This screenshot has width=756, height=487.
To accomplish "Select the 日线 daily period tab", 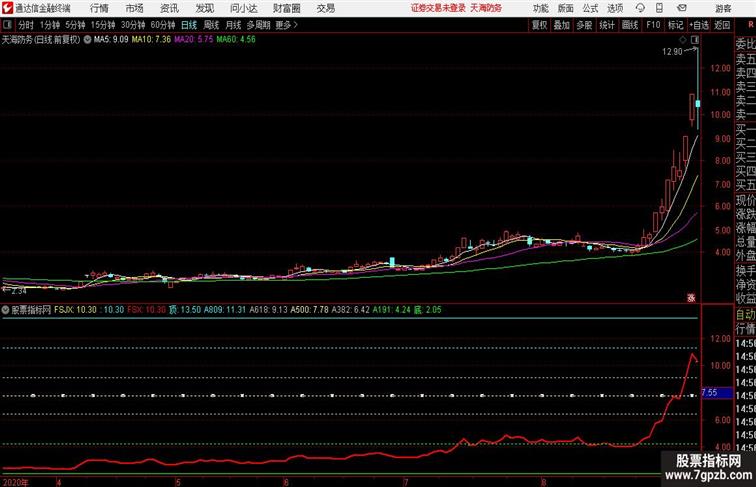I will tap(189, 25).
